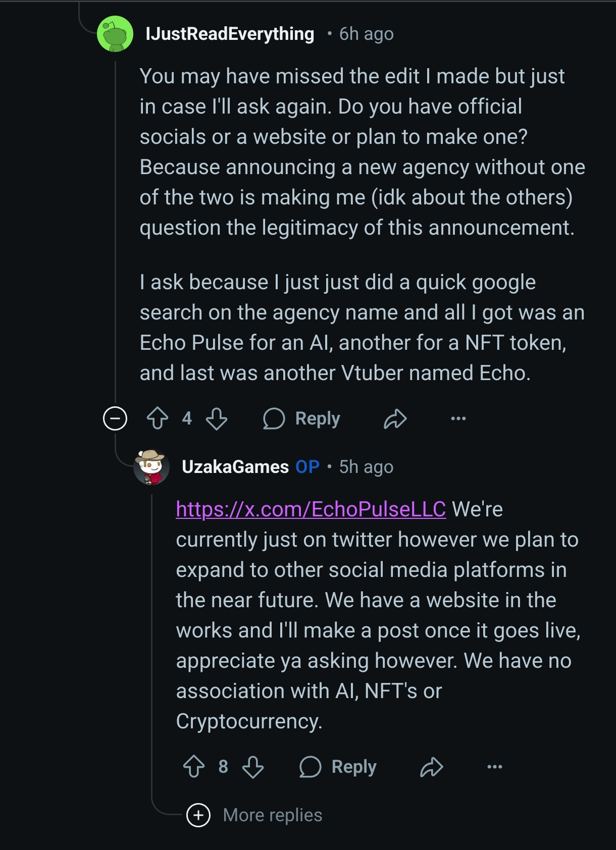Downvote IJustReadEverything's comment

click(217, 418)
